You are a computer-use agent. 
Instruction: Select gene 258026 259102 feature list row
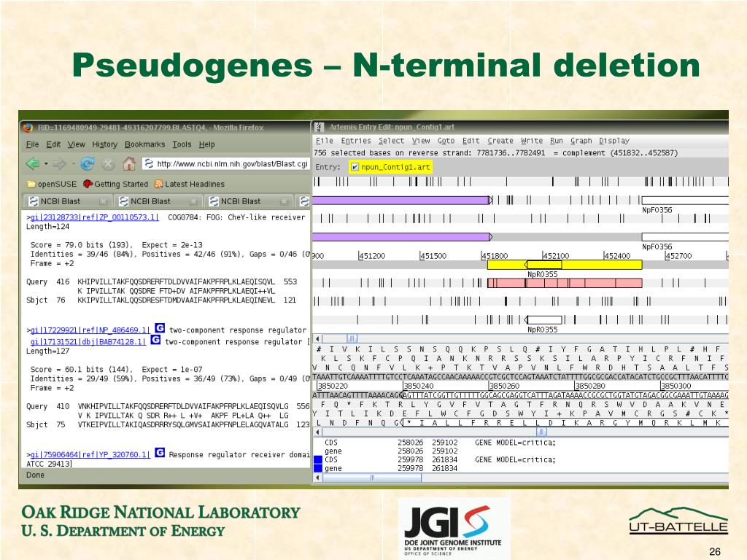(x=521, y=451)
